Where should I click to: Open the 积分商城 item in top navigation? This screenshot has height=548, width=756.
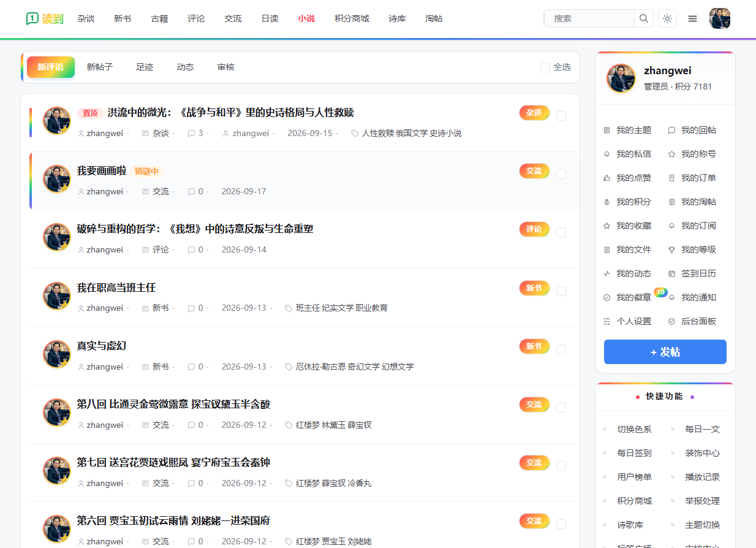(352, 18)
